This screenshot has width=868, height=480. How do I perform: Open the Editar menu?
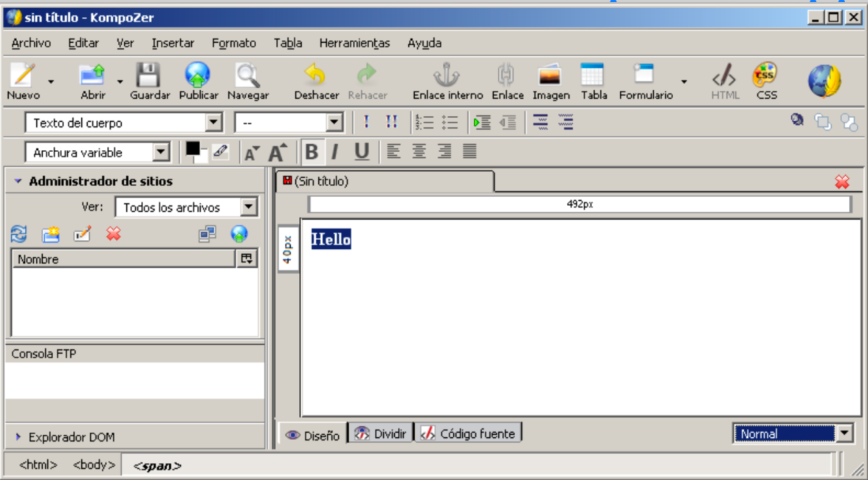click(83, 43)
